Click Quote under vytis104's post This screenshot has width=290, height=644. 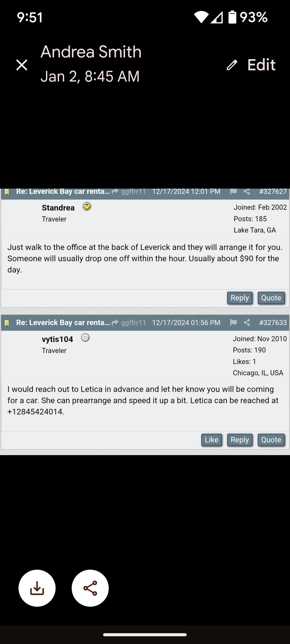click(x=271, y=440)
